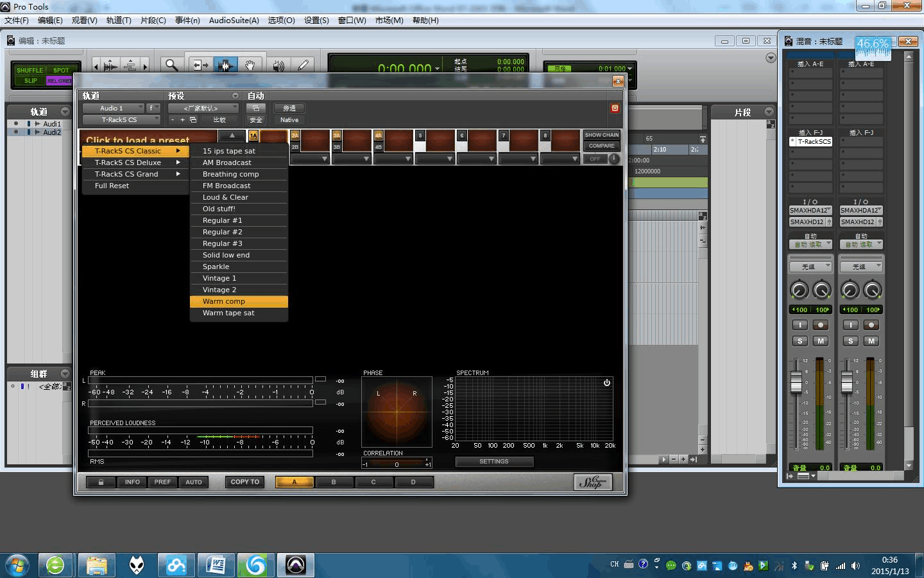Open Word document from taskbar
This screenshot has width=924, height=578.
point(216,565)
